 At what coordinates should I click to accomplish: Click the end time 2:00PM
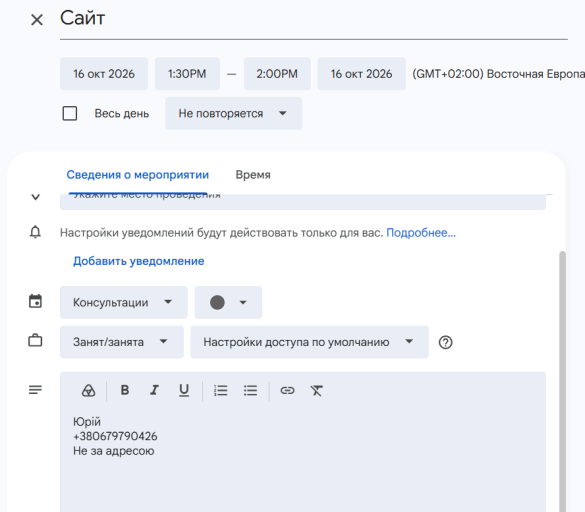click(277, 74)
